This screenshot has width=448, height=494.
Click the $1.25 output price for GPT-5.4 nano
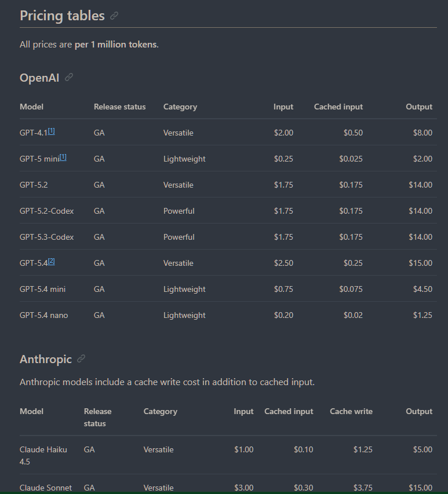coord(422,316)
